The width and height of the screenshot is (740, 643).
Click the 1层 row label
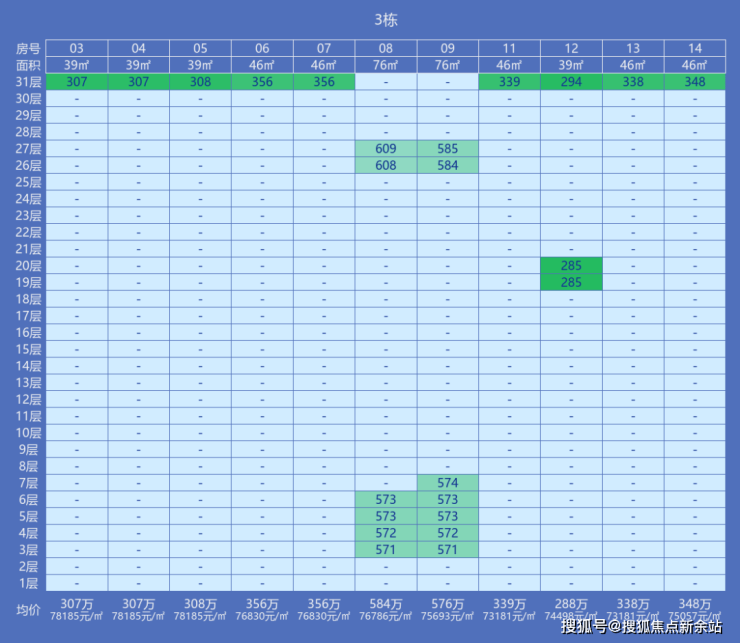tap(28, 583)
